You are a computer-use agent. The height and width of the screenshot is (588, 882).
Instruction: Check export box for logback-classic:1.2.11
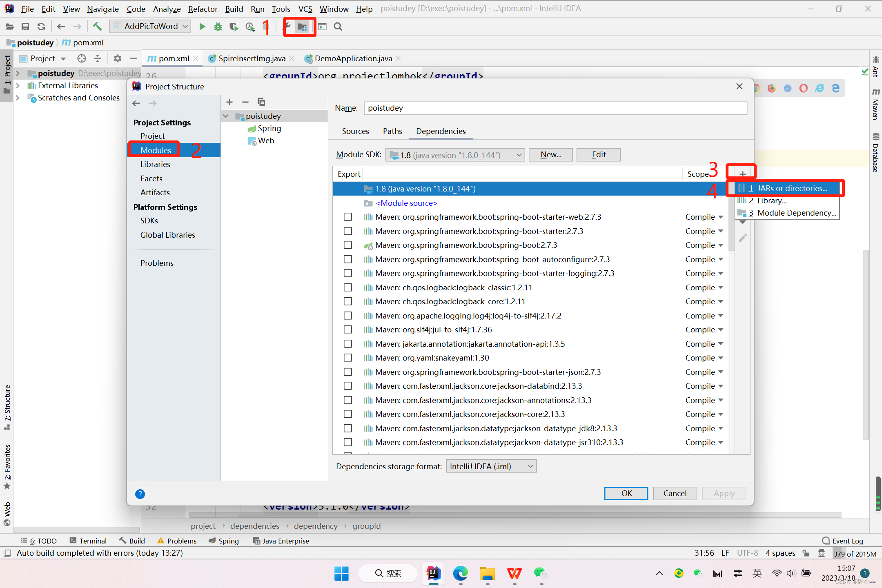[x=348, y=287]
